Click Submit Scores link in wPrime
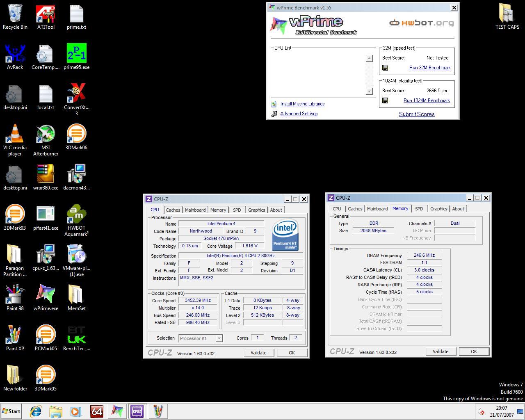Viewport: 525px width, 420px height. coord(417,114)
